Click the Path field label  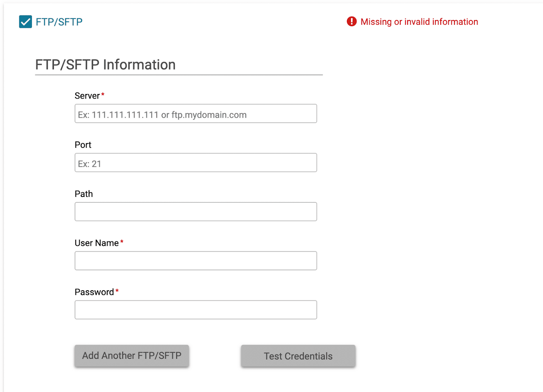(x=83, y=194)
